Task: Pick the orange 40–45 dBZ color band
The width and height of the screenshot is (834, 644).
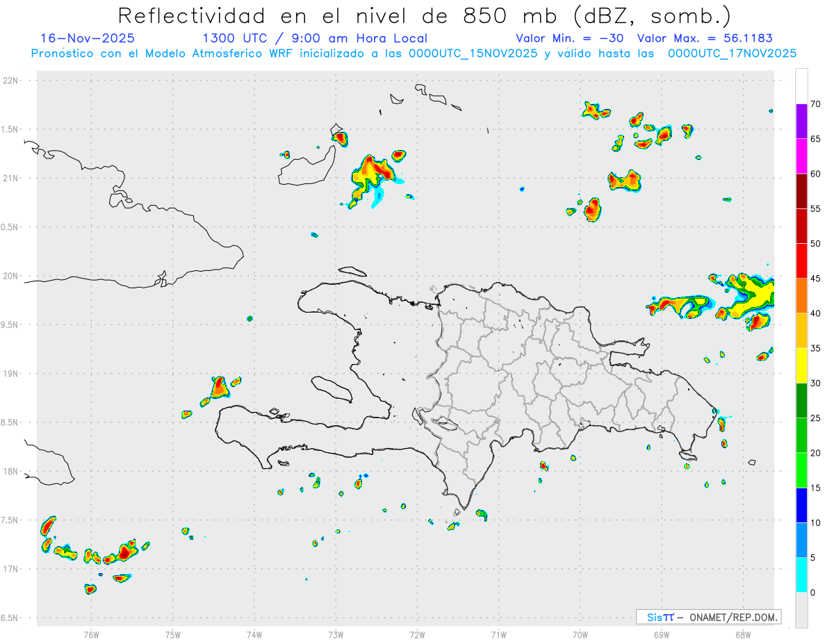Action: [801, 296]
